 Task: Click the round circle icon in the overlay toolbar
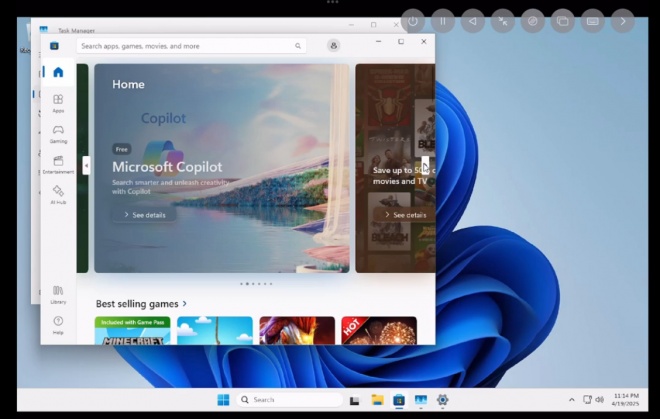(532, 21)
